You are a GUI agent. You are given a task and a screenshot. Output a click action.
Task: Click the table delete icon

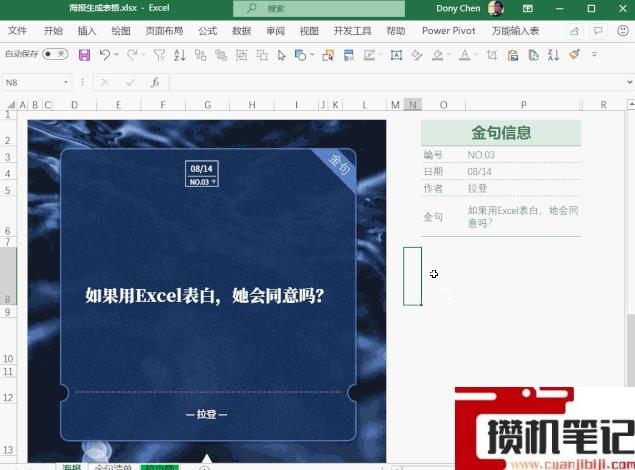pyautogui.click(x=349, y=55)
